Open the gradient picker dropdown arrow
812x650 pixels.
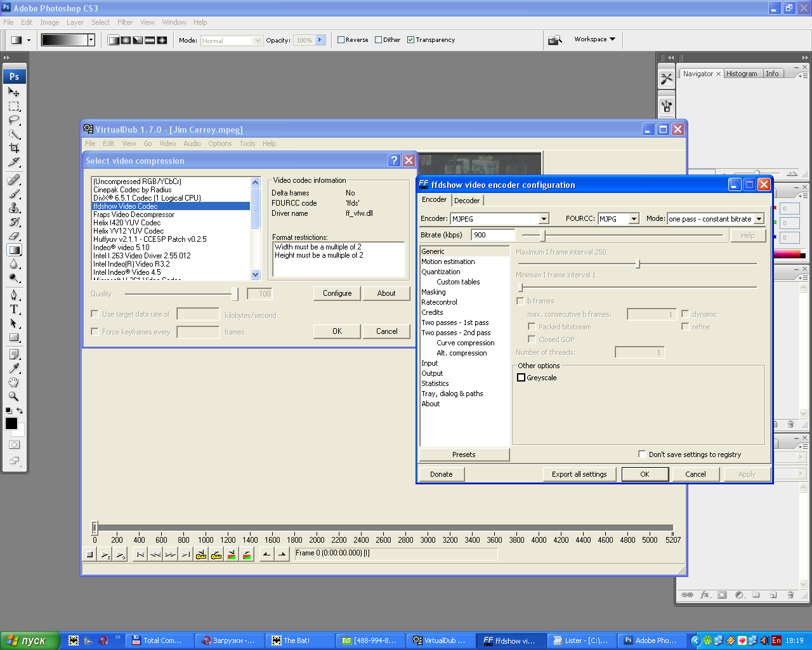click(x=91, y=40)
